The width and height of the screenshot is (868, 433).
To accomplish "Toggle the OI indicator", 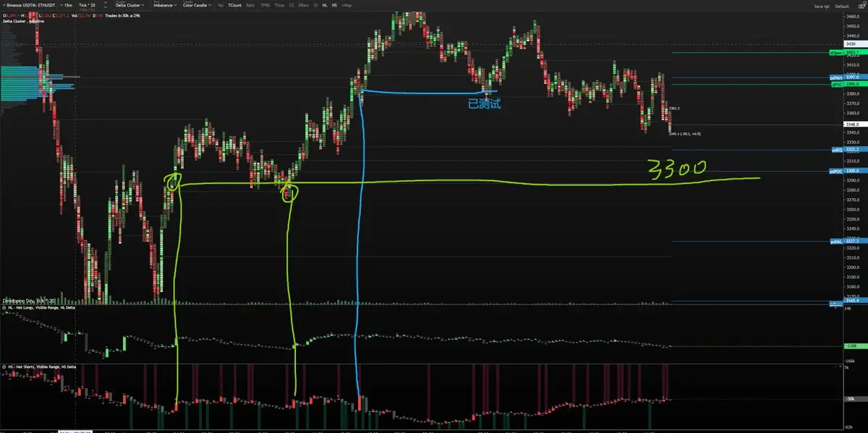I will click(x=315, y=5).
